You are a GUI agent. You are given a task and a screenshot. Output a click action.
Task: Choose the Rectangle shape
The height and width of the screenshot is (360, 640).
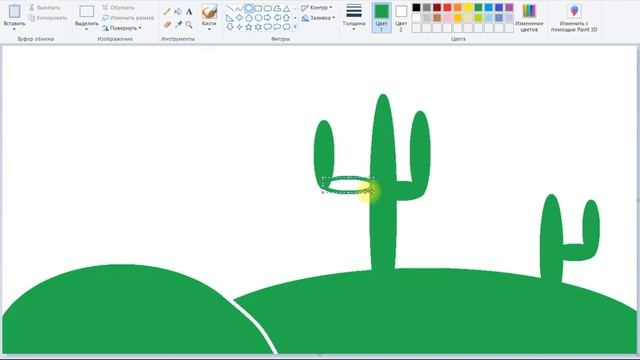tap(258, 8)
